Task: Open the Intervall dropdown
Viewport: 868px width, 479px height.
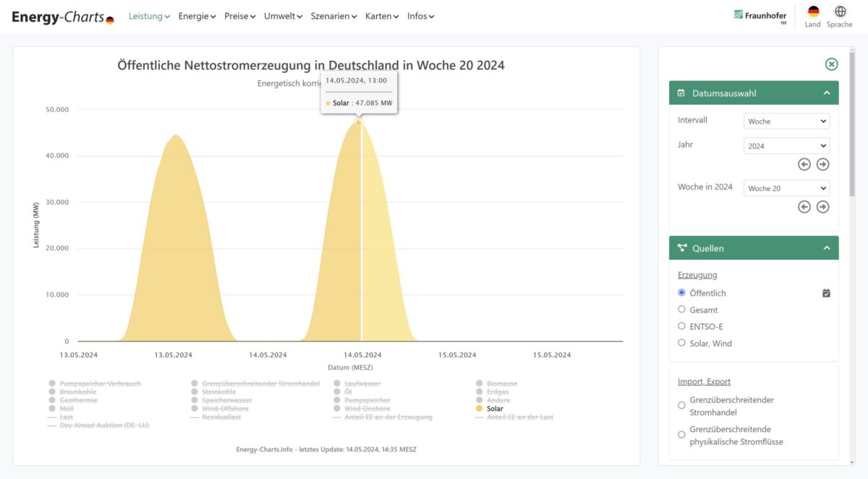Action: 786,121
